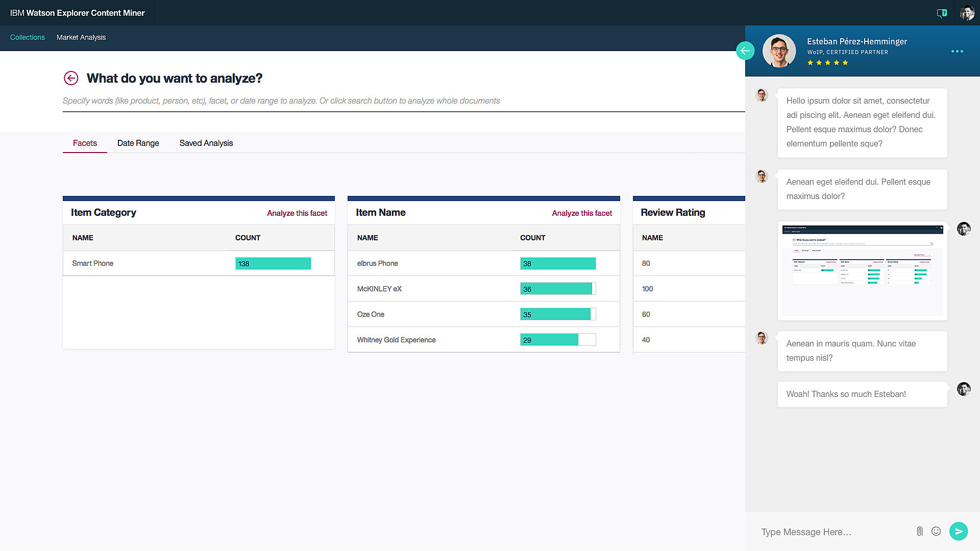The height and width of the screenshot is (551, 980).
Task: Open the three-dot chat options menu
Action: click(957, 51)
